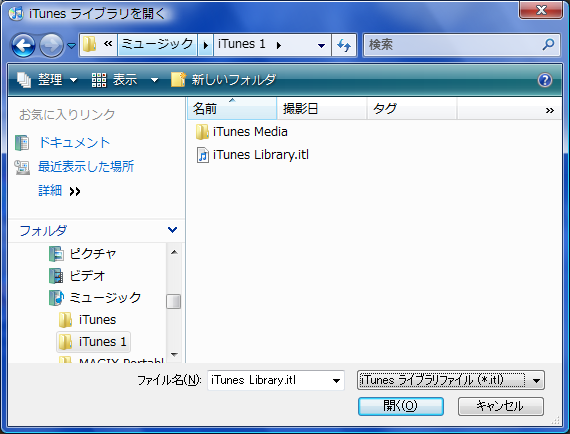Select the iTunes Library.itl file icon

202,155
